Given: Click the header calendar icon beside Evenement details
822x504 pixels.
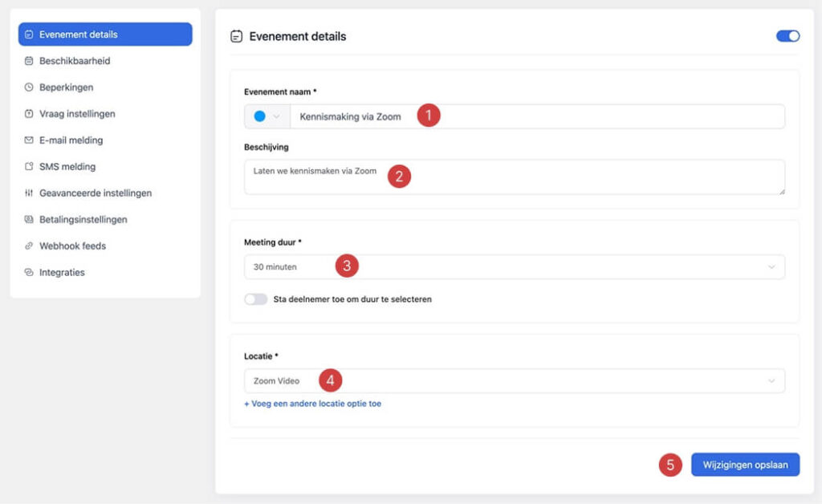Looking at the screenshot, I should tap(237, 36).
